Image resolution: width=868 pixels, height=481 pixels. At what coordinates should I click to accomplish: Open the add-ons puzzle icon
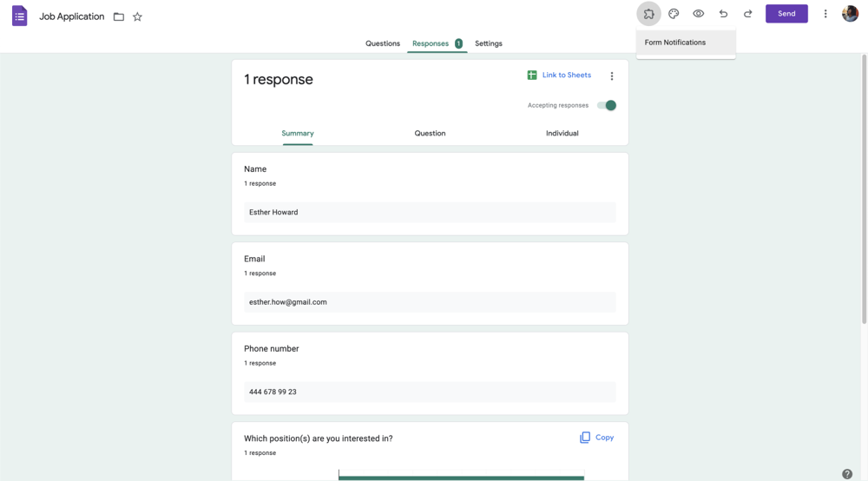pos(648,14)
